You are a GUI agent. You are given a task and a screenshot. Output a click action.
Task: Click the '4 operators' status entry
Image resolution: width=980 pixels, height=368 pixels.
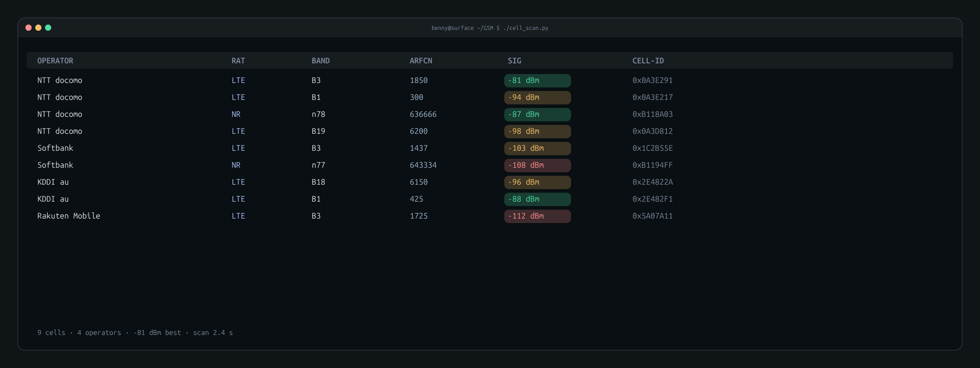point(99,333)
